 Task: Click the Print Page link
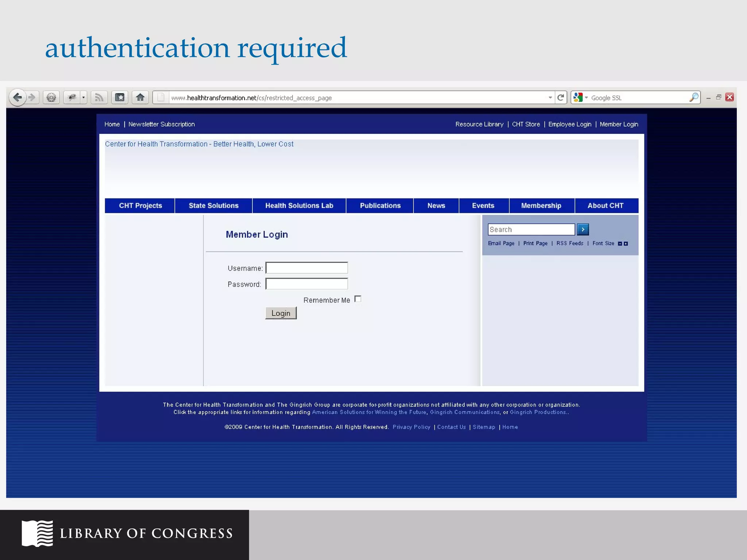[535, 243]
